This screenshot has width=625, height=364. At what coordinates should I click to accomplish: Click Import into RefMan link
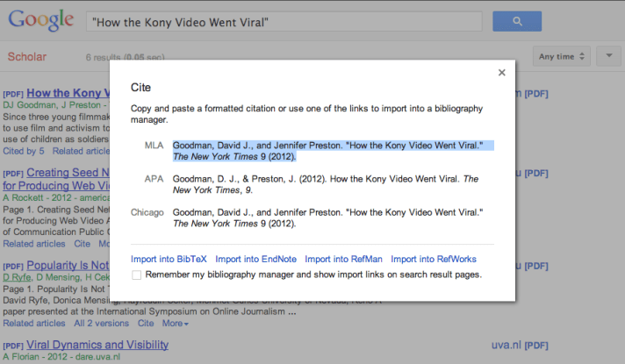pyautogui.click(x=343, y=259)
